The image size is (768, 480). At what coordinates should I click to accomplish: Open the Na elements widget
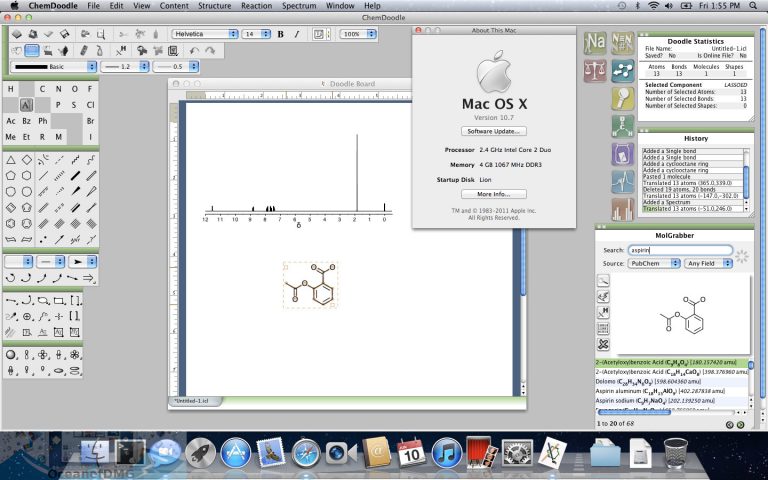coord(595,43)
